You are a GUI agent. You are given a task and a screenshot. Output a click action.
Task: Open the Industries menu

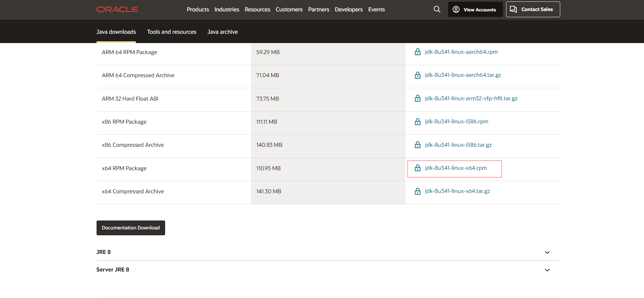tap(227, 10)
